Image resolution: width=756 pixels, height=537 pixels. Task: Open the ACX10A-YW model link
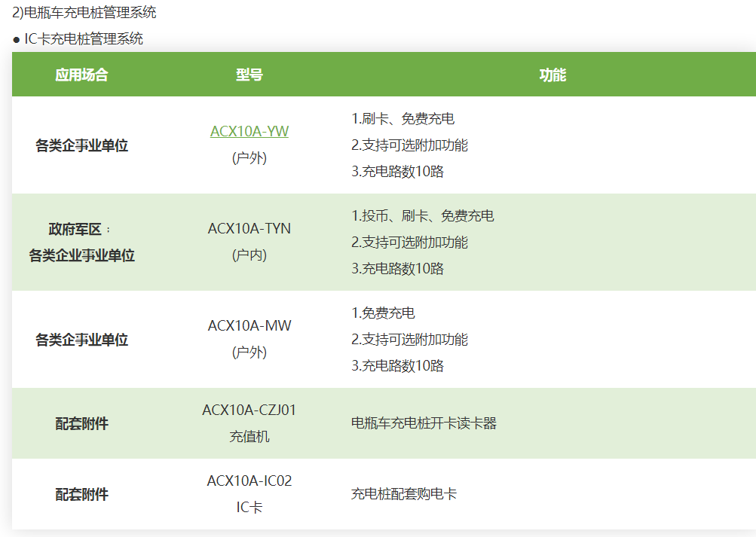[249, 132]
